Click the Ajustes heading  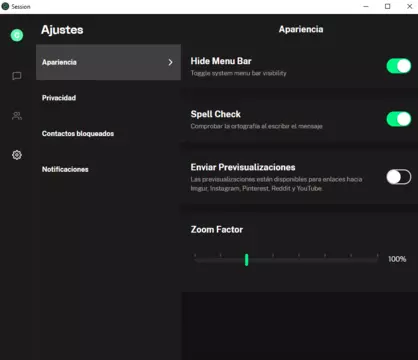point(62,30)
